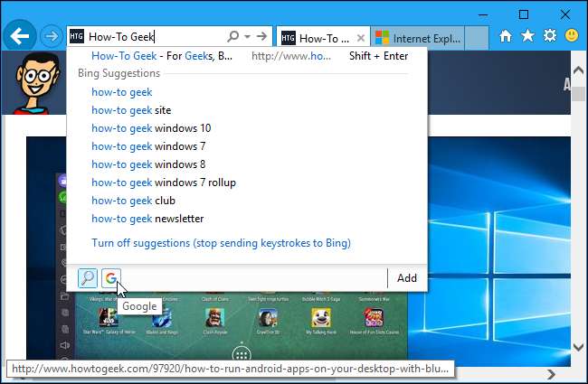Viewport: 588px width, 384px height.
Task: Click the House of Fun Slots icon
Action: tap(374, 318)
